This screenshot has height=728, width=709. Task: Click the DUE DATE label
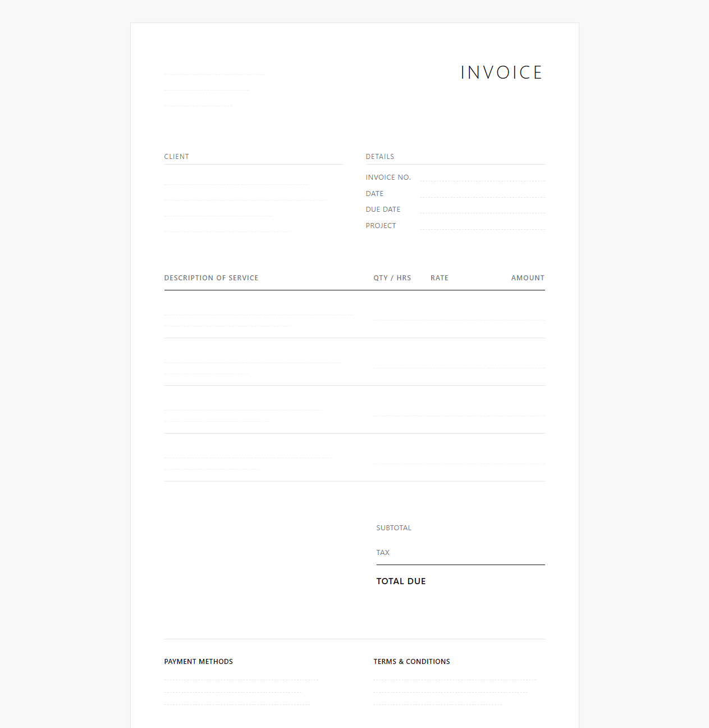coord(383,210)
